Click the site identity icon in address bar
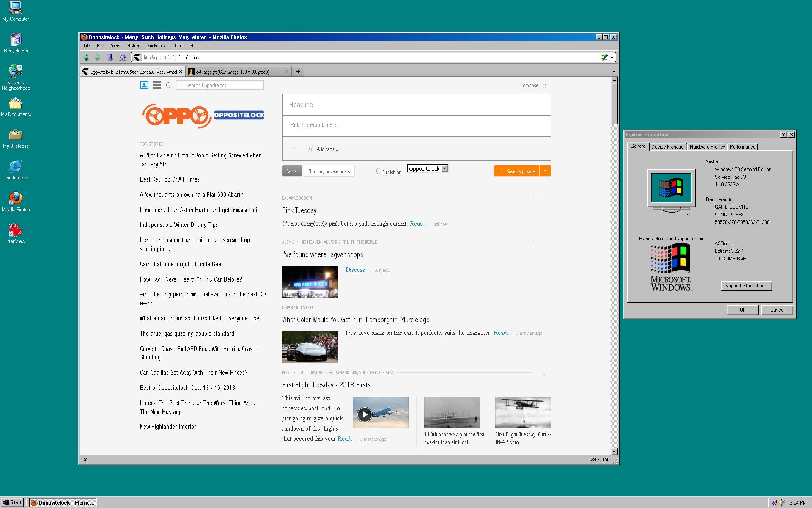The height and width of the screenshot is (508, 812). click(x=137, y=57)
